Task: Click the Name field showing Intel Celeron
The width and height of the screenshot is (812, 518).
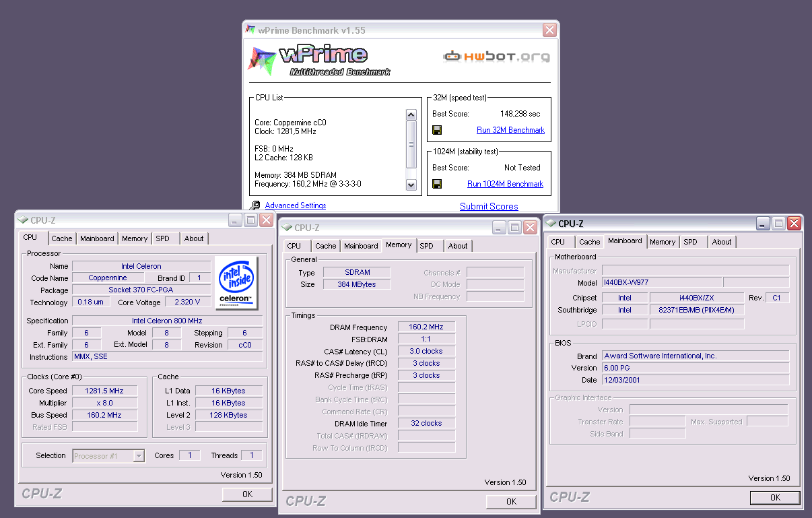Action: (141, 266)
